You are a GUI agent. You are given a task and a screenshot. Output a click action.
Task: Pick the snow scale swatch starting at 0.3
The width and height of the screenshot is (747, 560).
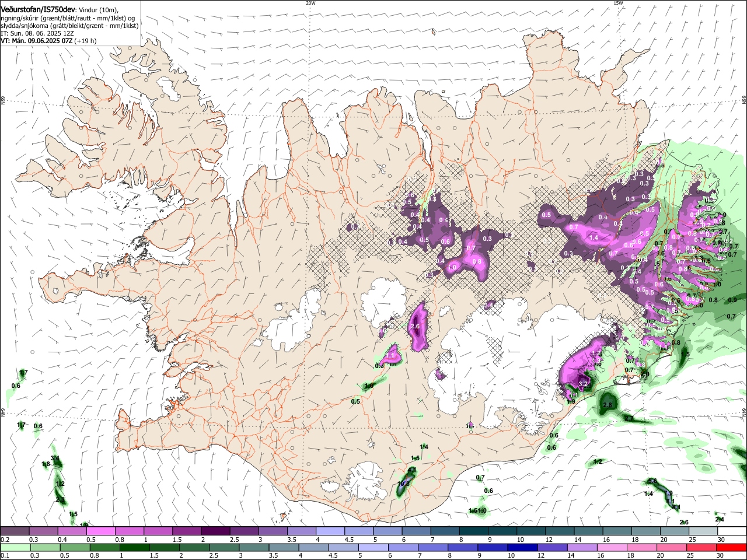point(43,531)
